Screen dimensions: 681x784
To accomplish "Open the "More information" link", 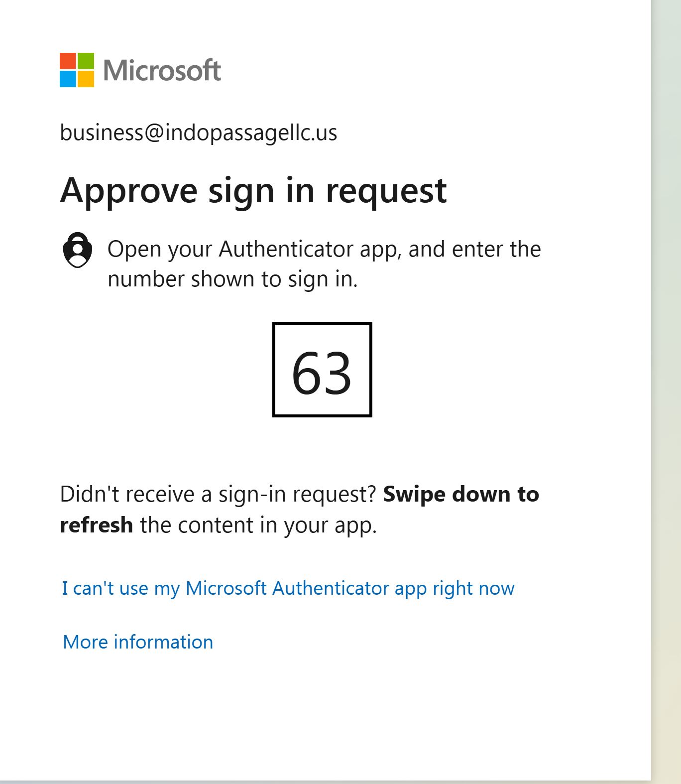I will (138, 642).
